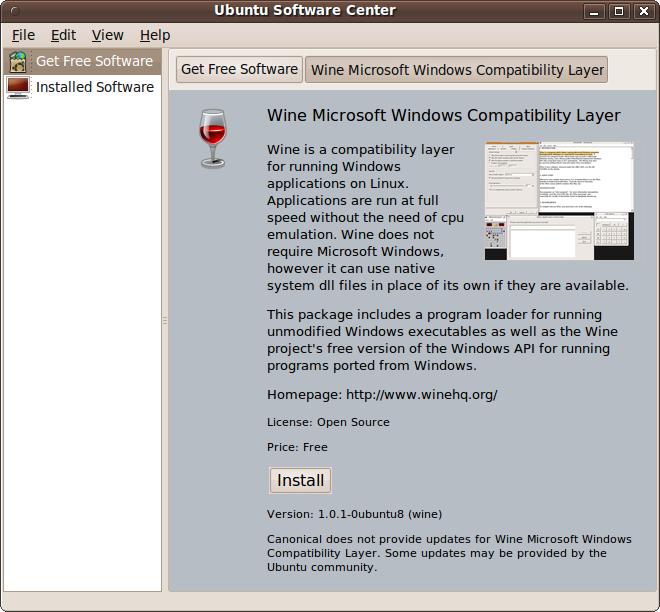The height and width of the screenshot is (612, 660).
Task: Open the View menu
Action: 108,35
